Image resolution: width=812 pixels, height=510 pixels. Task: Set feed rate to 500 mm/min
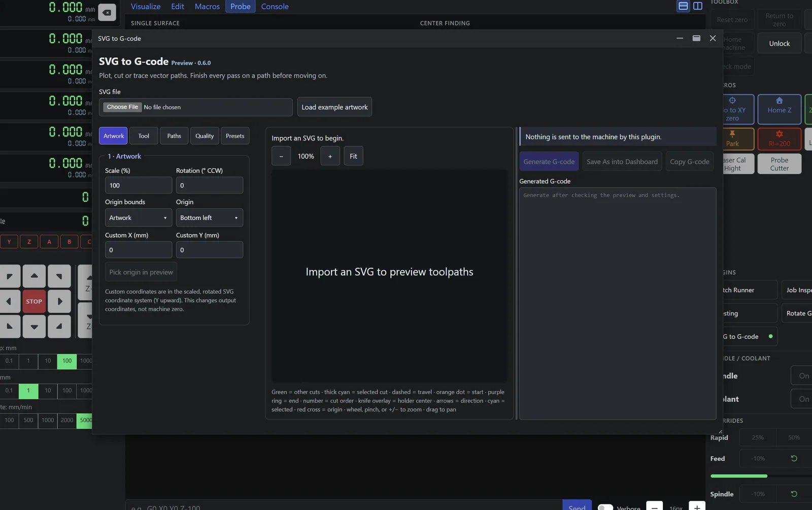tap(28, 421)
